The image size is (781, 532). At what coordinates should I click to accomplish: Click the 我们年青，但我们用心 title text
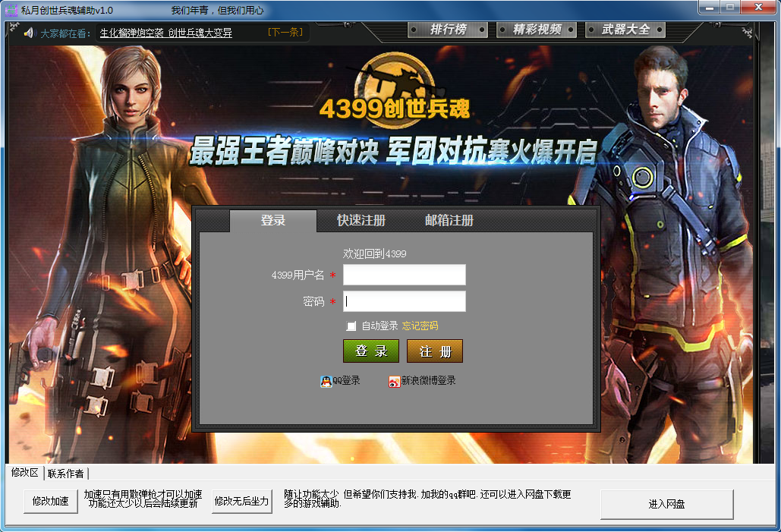point(217,11)
